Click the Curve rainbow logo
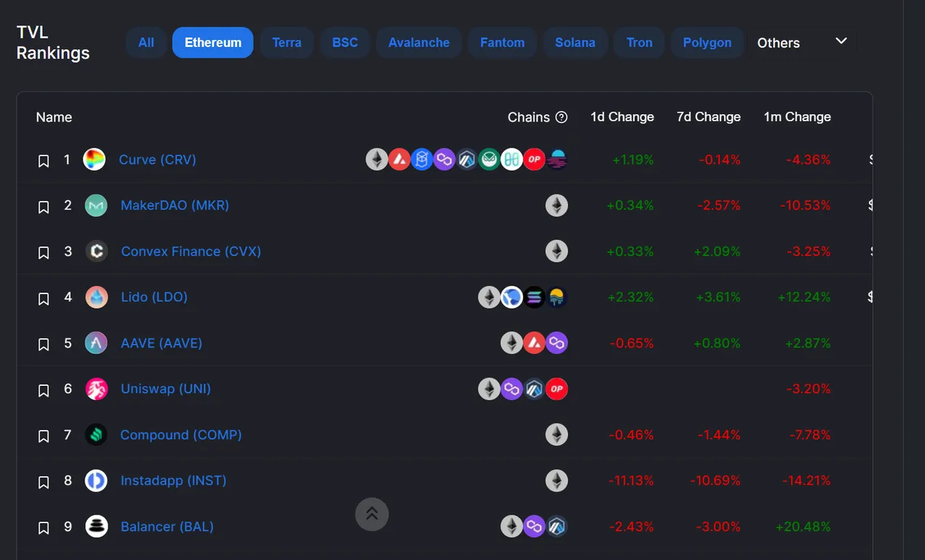 click(x=95, y=160)
